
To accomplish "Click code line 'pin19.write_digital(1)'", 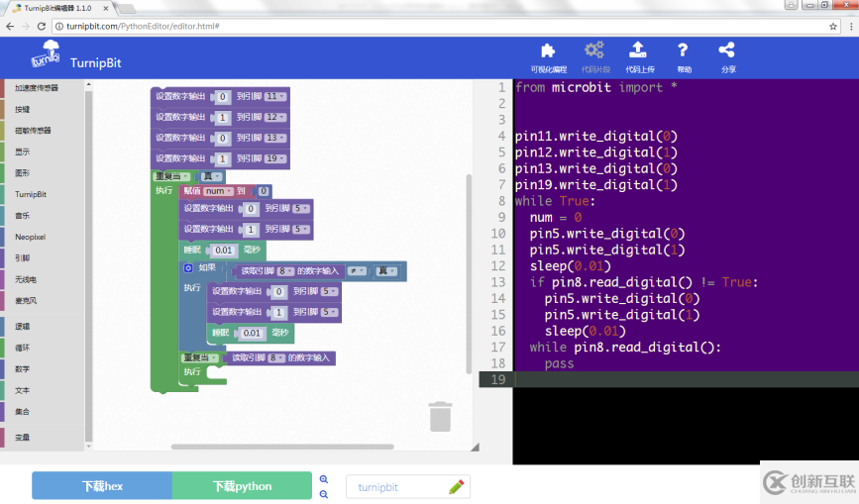I will click(596, 185).
